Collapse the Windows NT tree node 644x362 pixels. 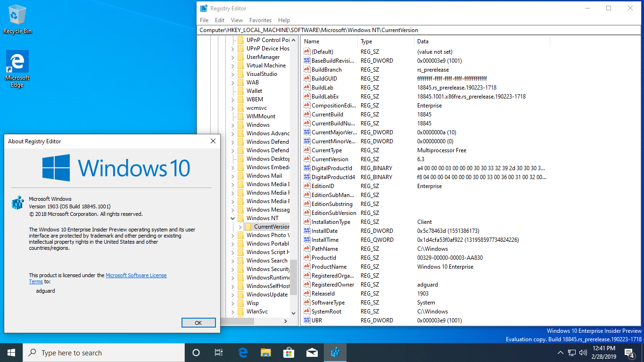(x=232, y=218)
